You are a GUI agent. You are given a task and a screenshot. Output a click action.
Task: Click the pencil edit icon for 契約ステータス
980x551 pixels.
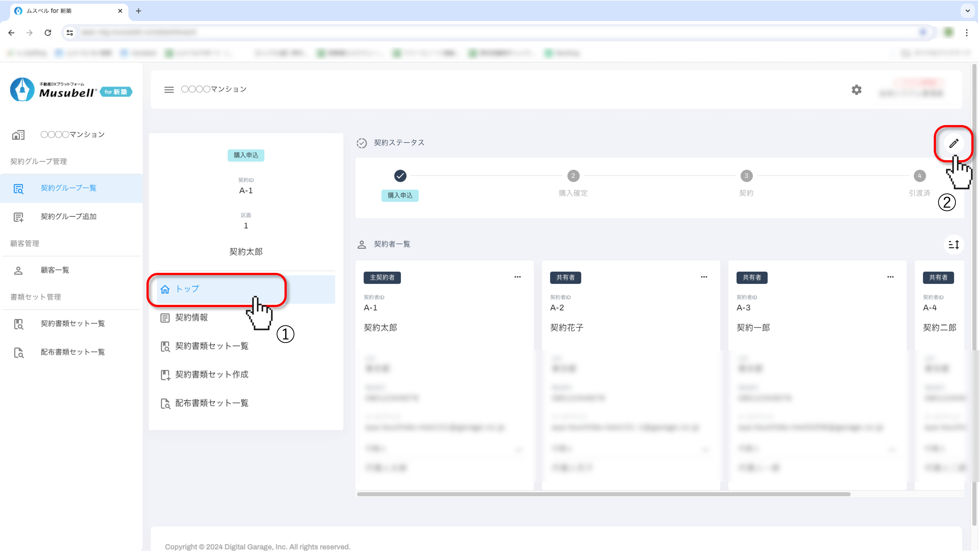pyautogui.click(x=953, y=143)
